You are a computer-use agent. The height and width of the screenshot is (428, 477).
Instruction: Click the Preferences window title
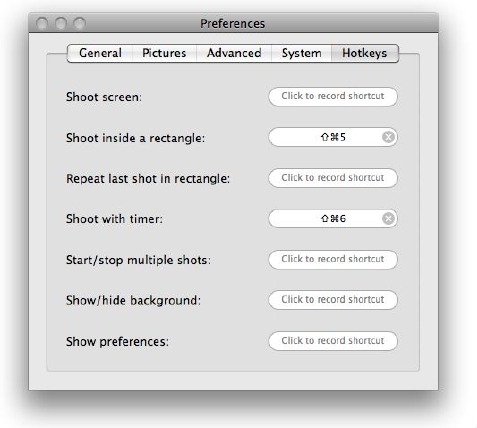coord(232,24)
